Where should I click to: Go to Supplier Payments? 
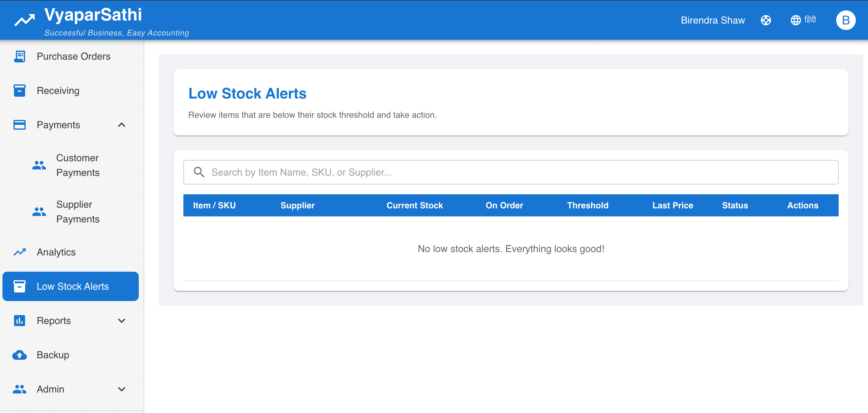(70, 212)
